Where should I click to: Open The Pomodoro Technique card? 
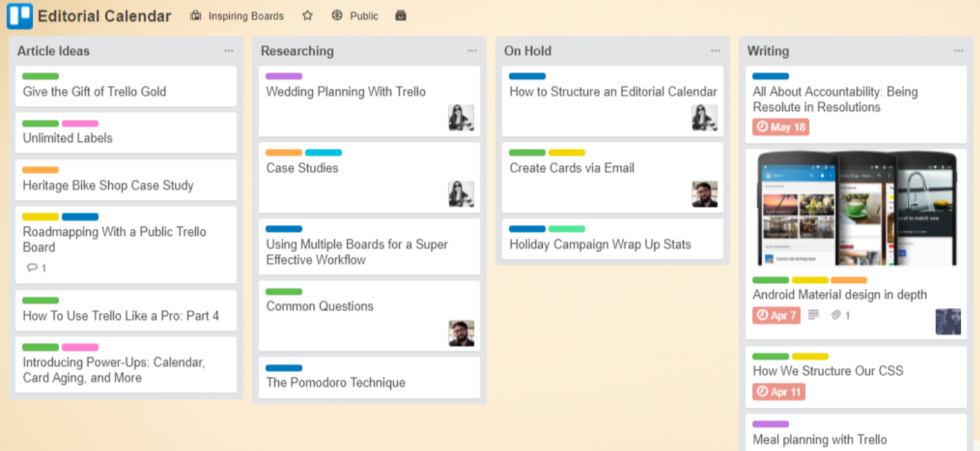pyautogui.click(x=335, y=383)
